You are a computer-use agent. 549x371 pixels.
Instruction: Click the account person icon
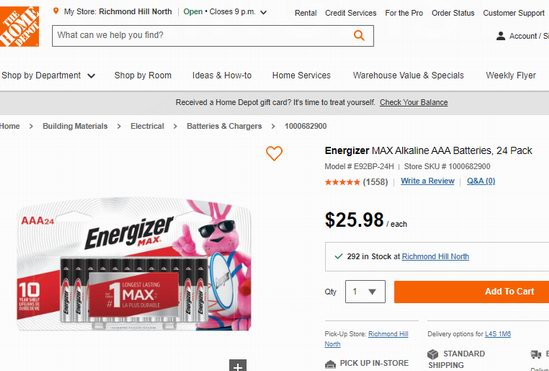pyautogui.click(x=501, y=36)
